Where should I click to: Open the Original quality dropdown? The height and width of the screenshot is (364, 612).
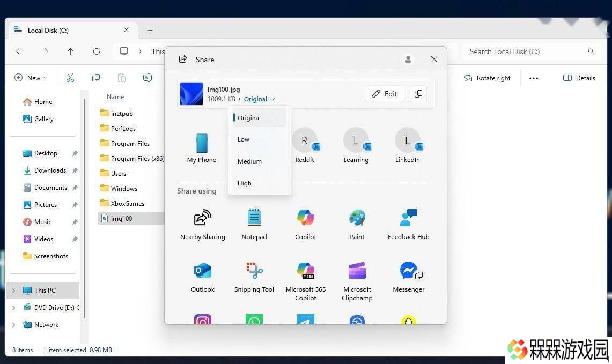pos(259,99)
